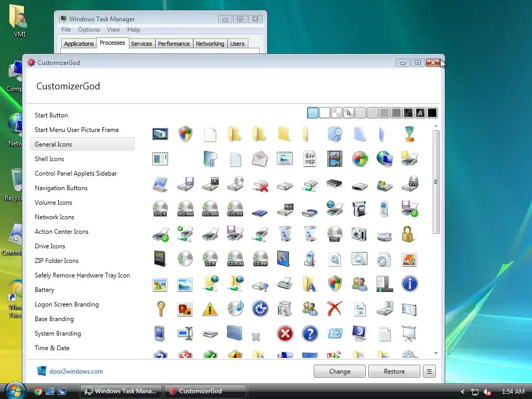The width and height of the screenshot is (532, 399).
Task: Select the camcorder icon
Action: tap(360, 209)
